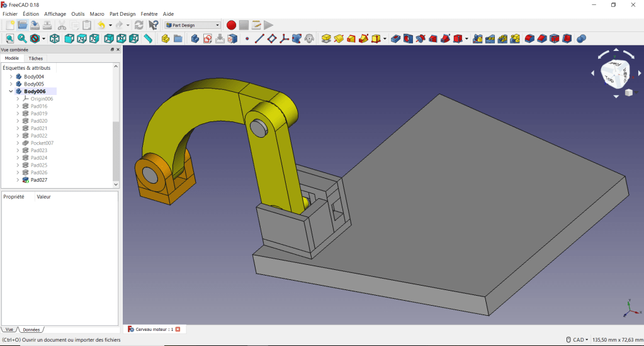Viewport: 644px width, 346px height.
Task: Expand the Body004 tree node
Action: click(11, 77)
